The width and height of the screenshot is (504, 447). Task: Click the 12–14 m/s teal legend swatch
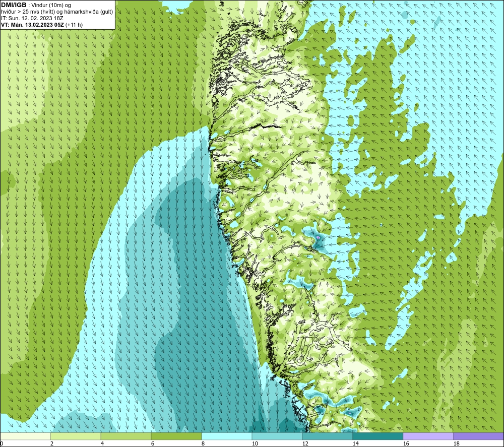coord(327,436)
